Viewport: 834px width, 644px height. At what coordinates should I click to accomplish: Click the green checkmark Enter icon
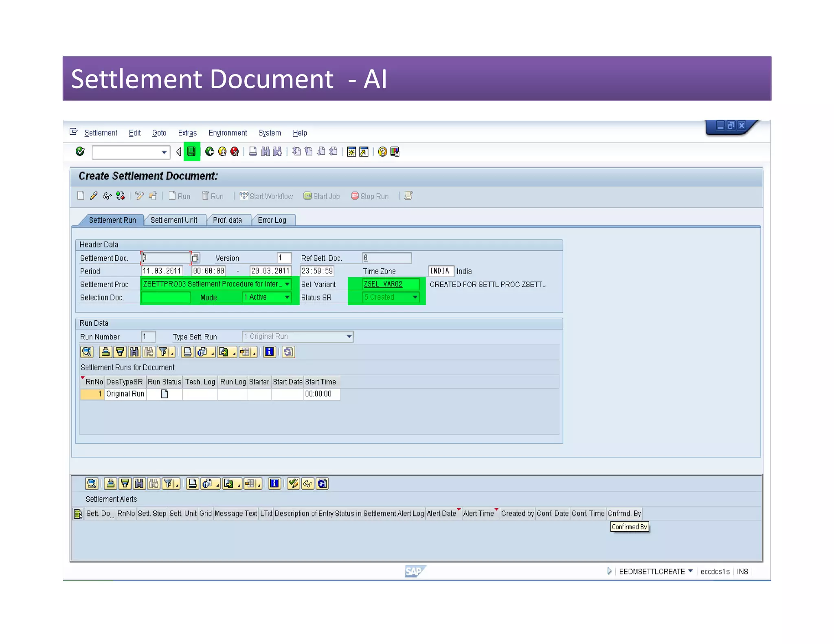80,152
